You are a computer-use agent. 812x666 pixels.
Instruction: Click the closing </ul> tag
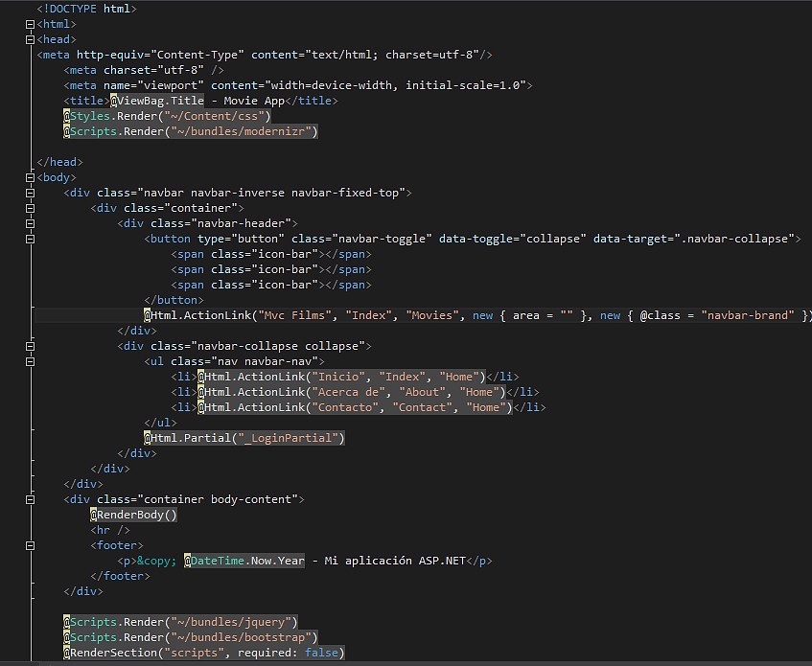point(160,423)
